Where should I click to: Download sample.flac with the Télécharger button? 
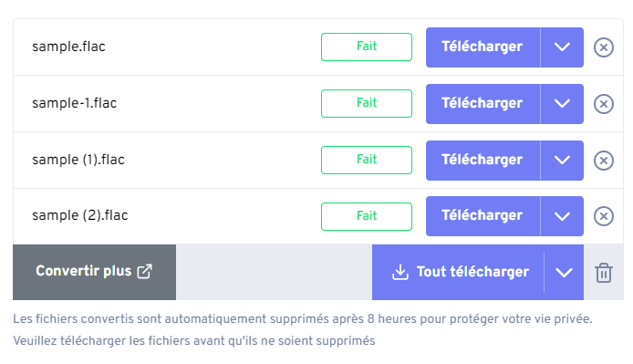click(483, 47)
